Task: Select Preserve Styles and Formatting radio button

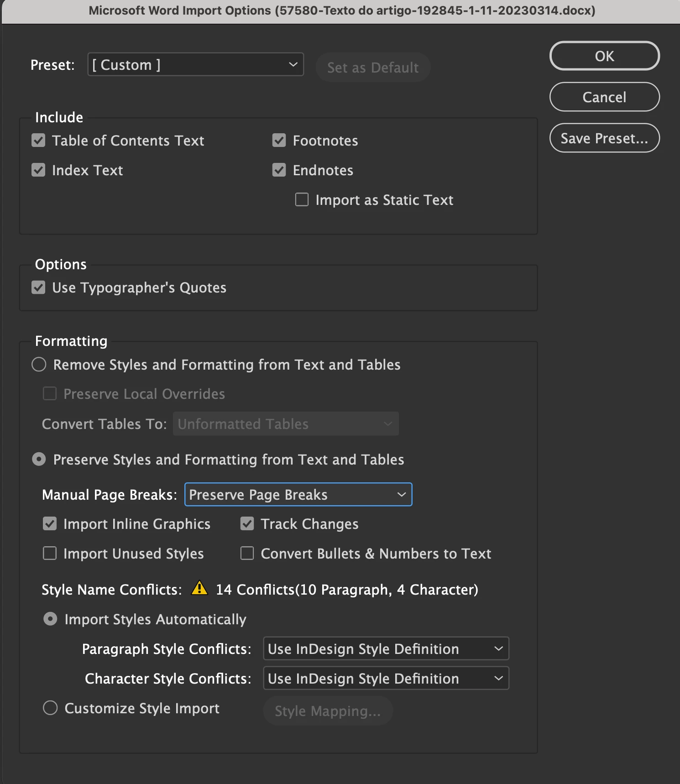Action: pyautogui.click(x=39, y=459)
